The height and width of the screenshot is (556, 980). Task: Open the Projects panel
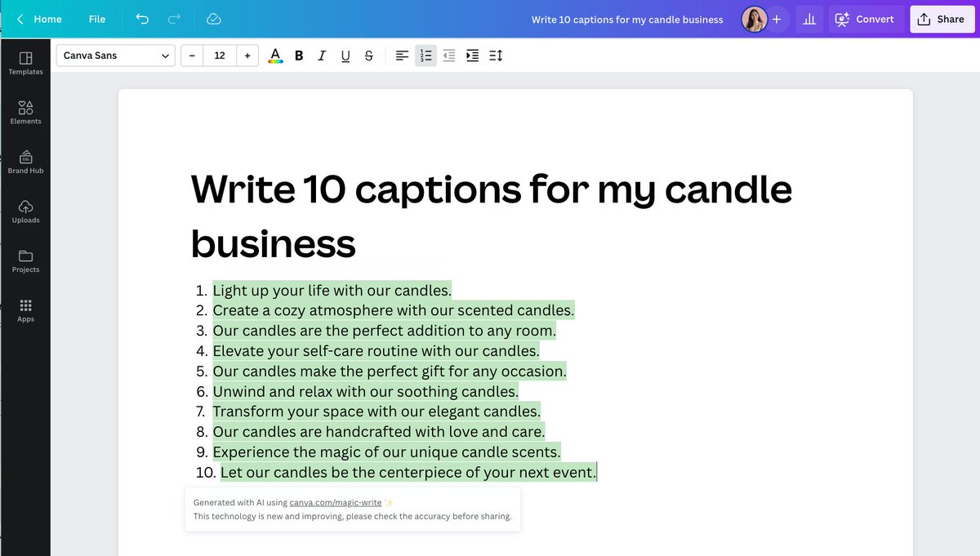click(x=25, y=260)
